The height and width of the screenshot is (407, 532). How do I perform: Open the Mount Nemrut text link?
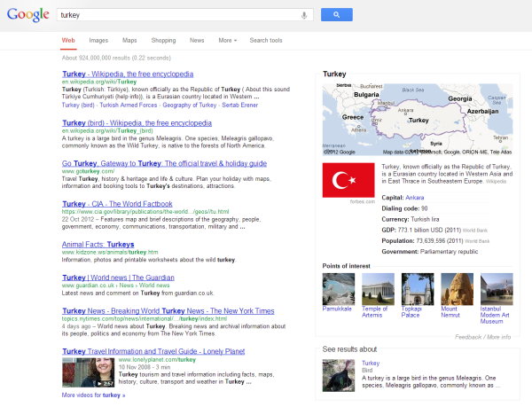[450, 312]
